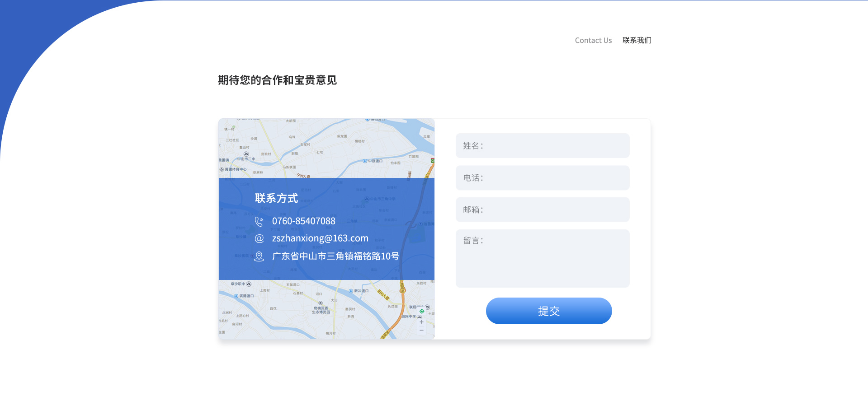Click the green locate icon on the map
Viewport: 868px width, 396px height.
(x=422, y=311)
